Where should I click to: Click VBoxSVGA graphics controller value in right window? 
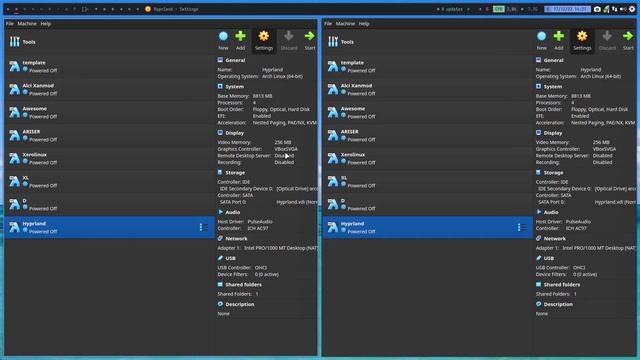(604, 149)
